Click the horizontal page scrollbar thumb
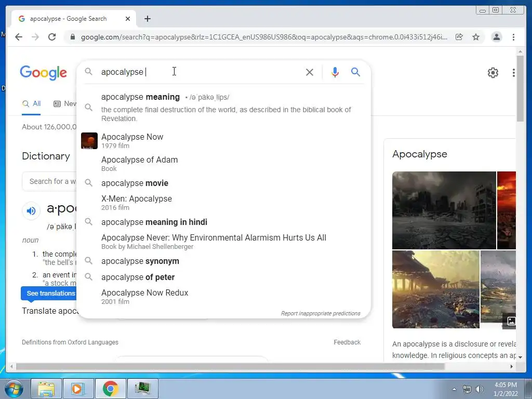Viewport: 532px width, 399px height. [230, 366]
